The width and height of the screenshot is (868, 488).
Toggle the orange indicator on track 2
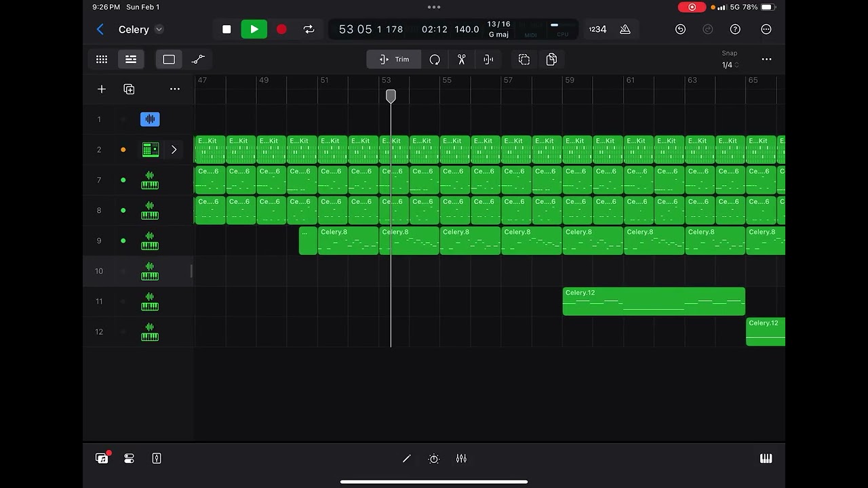(123, 150)
